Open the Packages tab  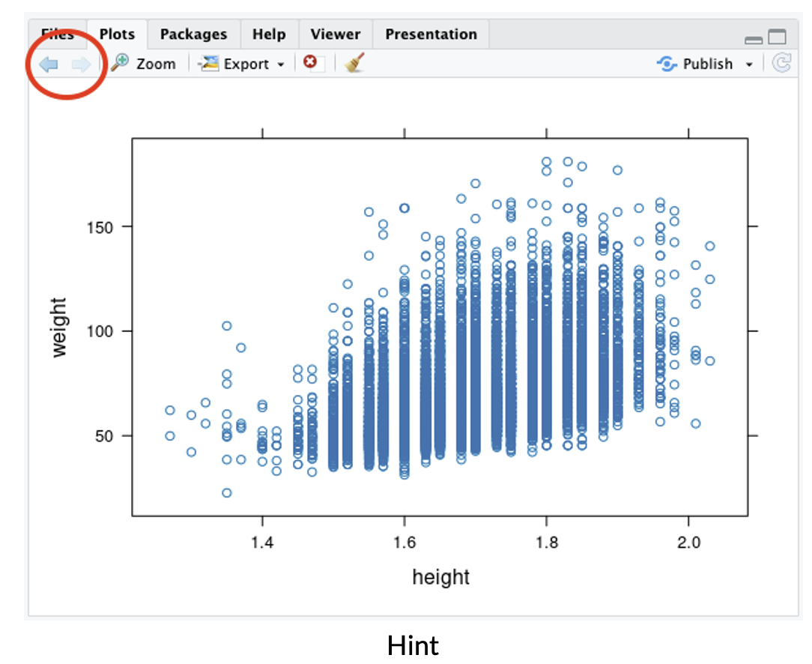pyautogui.click(x=193, y=34)
